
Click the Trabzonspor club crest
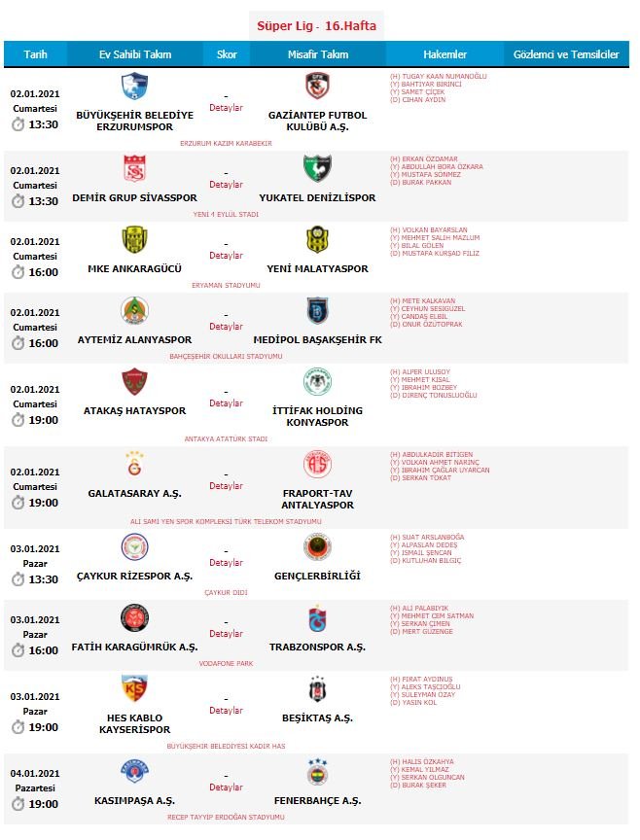click(317, 618)
